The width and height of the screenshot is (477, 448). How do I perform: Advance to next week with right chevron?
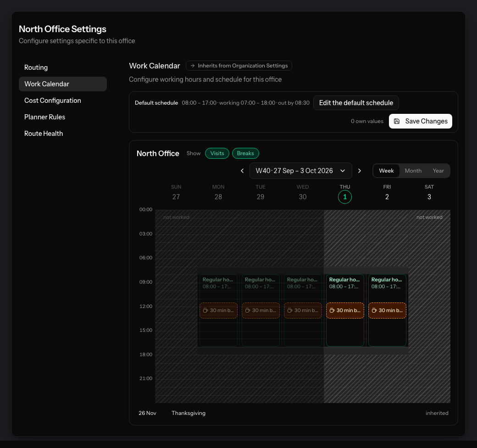(x=359, y=171)
